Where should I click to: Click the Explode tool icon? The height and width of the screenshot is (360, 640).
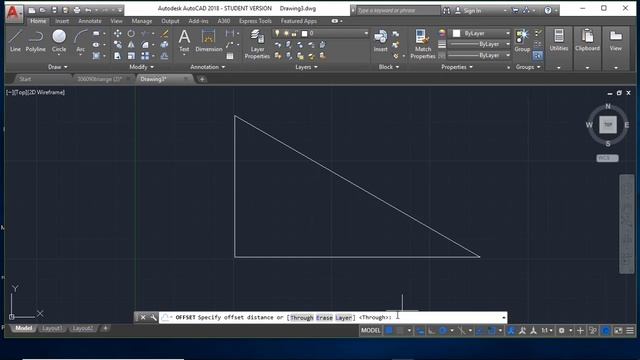pos(164,44)
